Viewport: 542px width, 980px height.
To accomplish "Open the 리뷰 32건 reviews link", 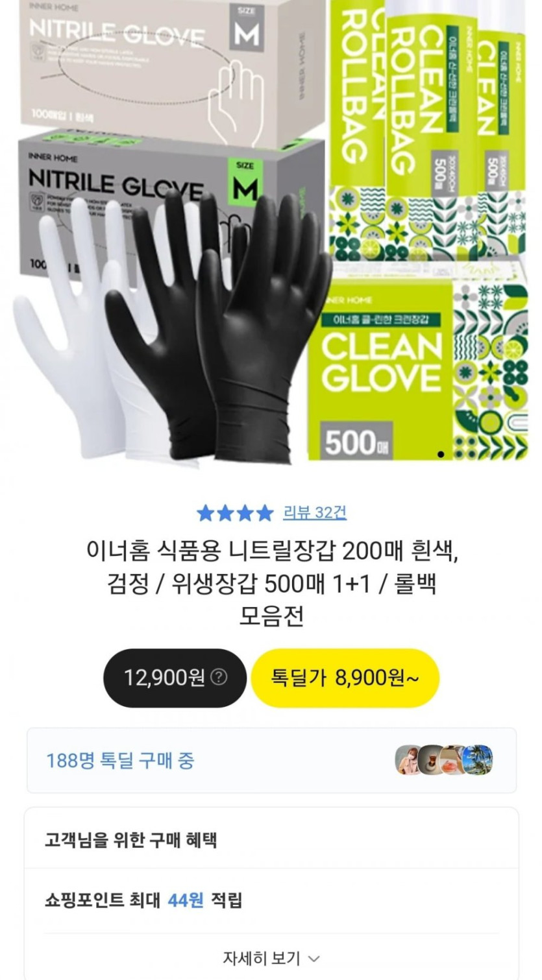I will 315,512.
